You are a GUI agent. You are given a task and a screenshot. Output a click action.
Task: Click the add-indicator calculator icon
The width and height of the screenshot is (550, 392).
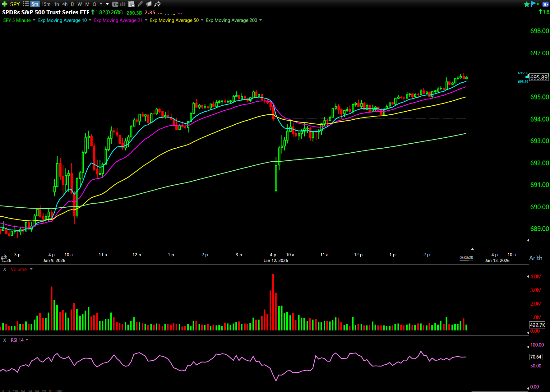coord(131,4)
